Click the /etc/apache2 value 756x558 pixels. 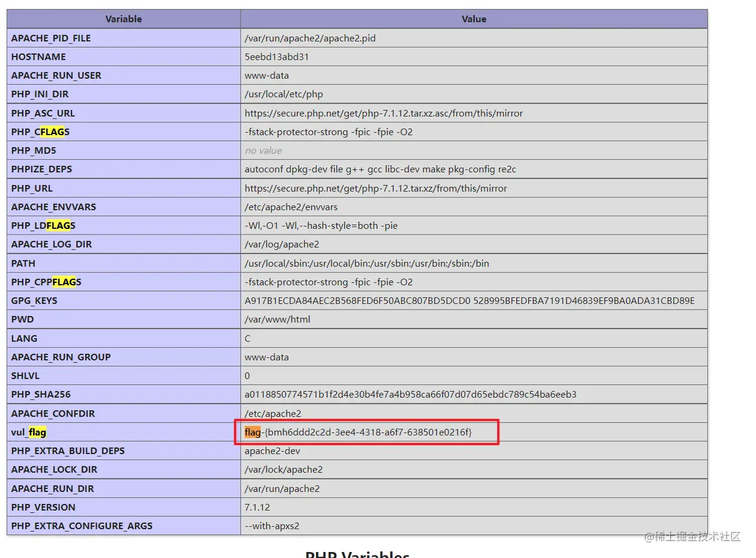[x=273, y=414]
